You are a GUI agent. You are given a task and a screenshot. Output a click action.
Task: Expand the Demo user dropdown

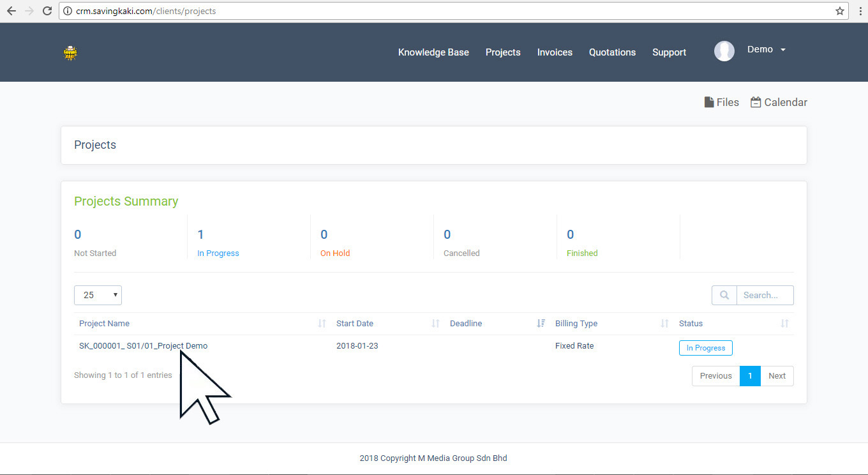pos(767,50)
